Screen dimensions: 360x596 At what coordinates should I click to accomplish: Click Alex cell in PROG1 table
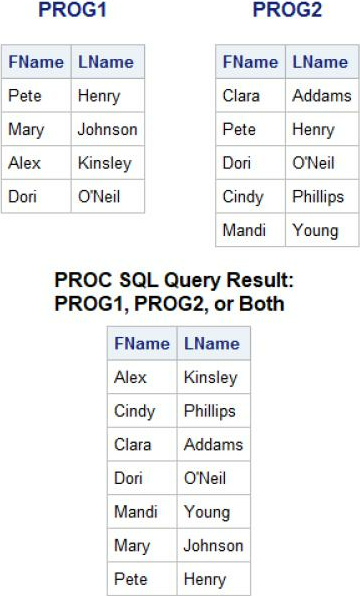pos(36,163)
